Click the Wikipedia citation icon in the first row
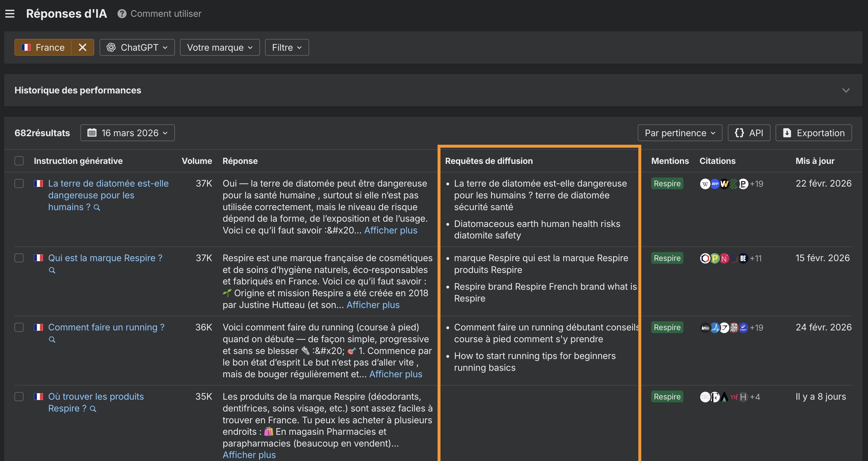Viewport: 868px width, 461px height. 705,184
